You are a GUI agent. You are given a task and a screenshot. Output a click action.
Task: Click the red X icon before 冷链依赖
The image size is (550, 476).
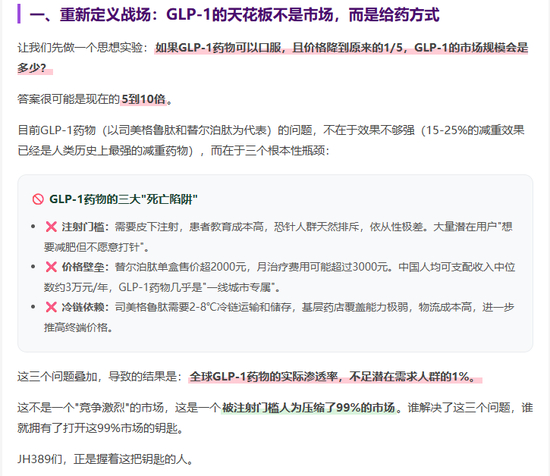(x=51, y=307)
